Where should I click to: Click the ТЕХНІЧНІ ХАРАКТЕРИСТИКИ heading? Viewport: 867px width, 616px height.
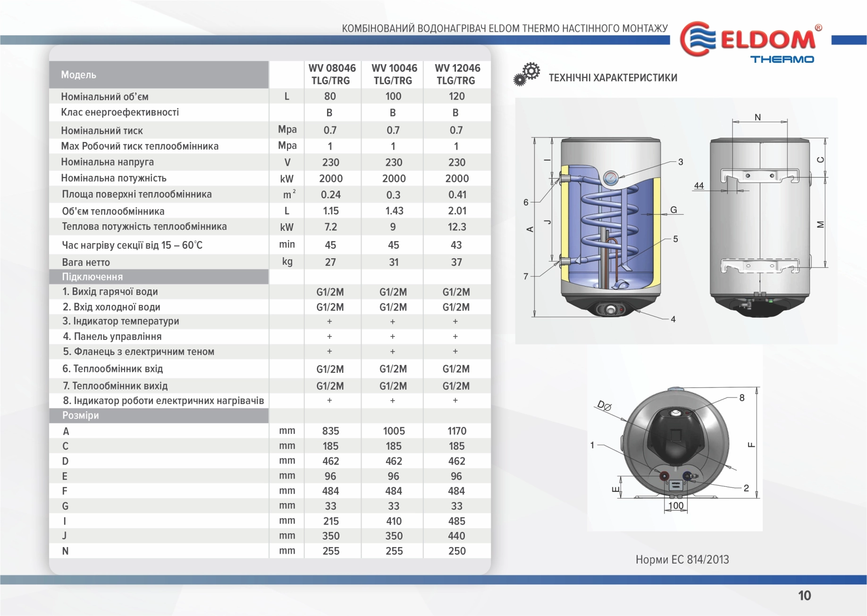pos(613,78)
